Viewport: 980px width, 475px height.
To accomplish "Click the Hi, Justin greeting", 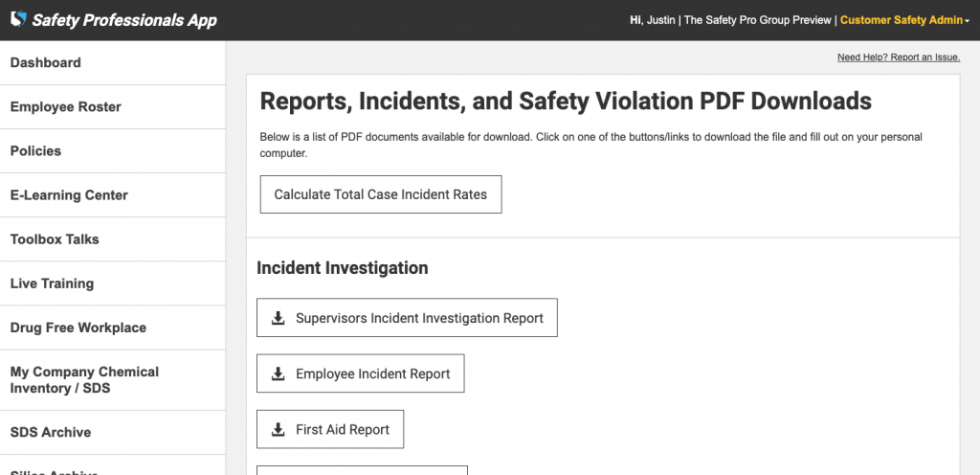I will (653, 20).
